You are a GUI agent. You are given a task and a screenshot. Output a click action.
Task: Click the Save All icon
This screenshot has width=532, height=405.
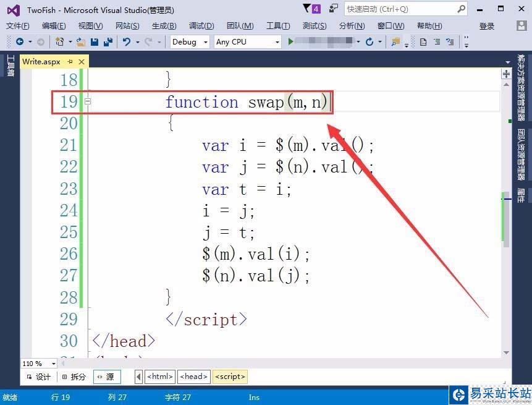pos(108,42)
